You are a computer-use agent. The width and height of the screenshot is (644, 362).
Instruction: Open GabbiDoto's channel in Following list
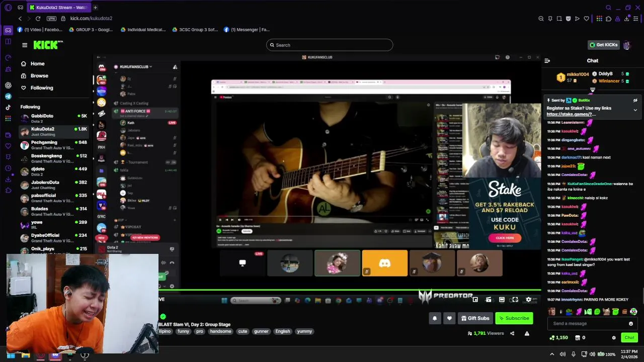(53, 118)
